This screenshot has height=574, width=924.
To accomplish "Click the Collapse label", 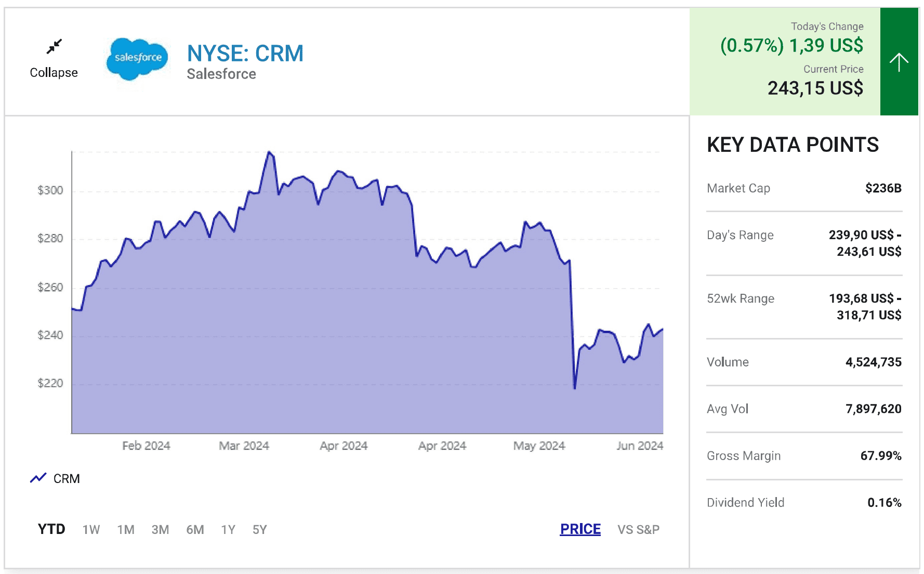I will (54, 73).
